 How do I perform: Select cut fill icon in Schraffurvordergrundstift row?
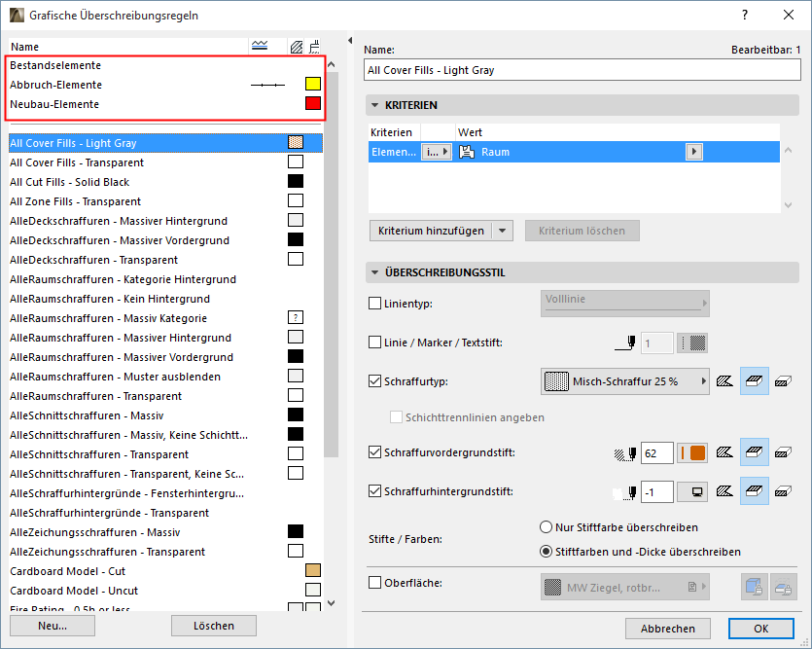(x=783, y=452)
